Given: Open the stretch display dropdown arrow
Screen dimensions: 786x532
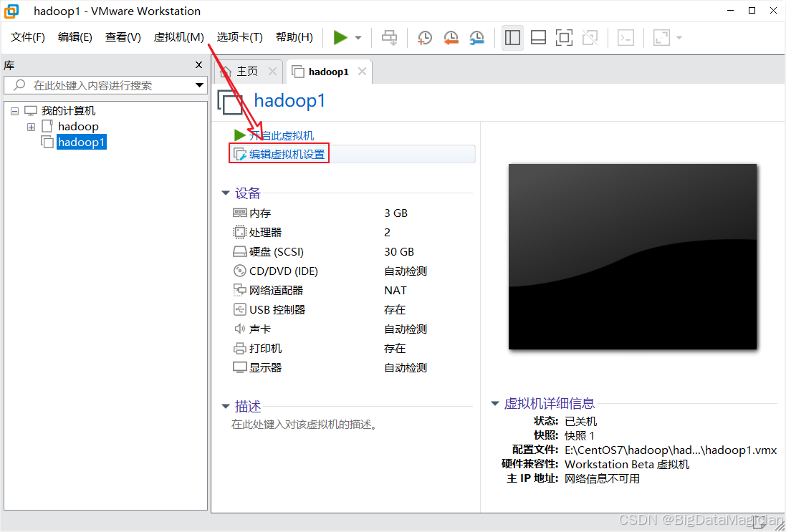Looking at the screenshot, I should point(679,37).
